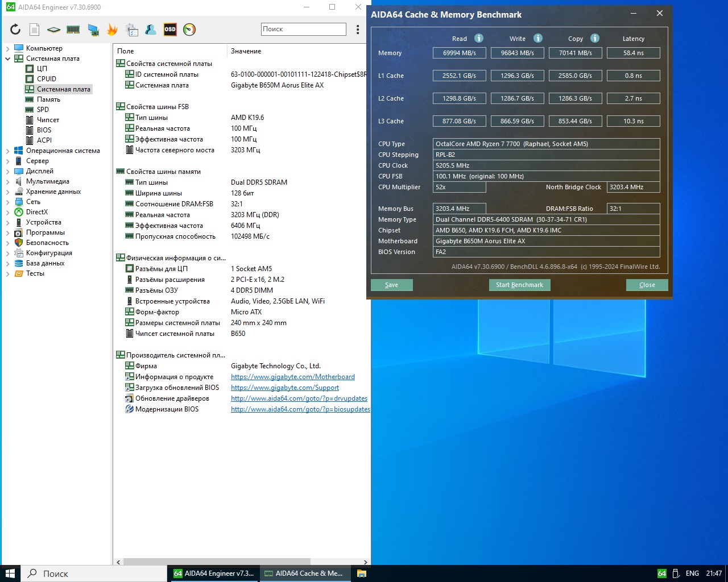Open the three-dot menu beside the search box
This screenshot has height=582, width=728.
[x=358, y=30]
